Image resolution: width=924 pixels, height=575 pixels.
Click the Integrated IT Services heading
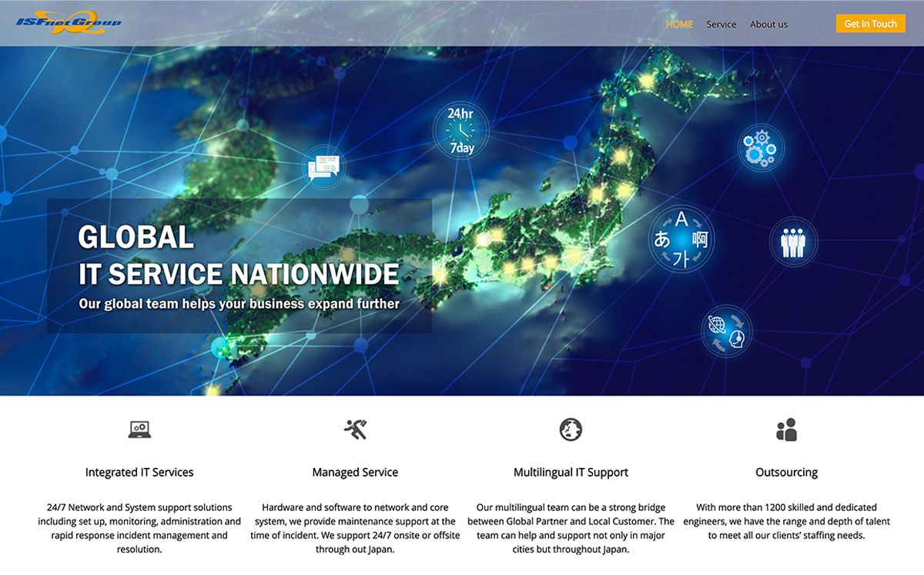point(139,472)
